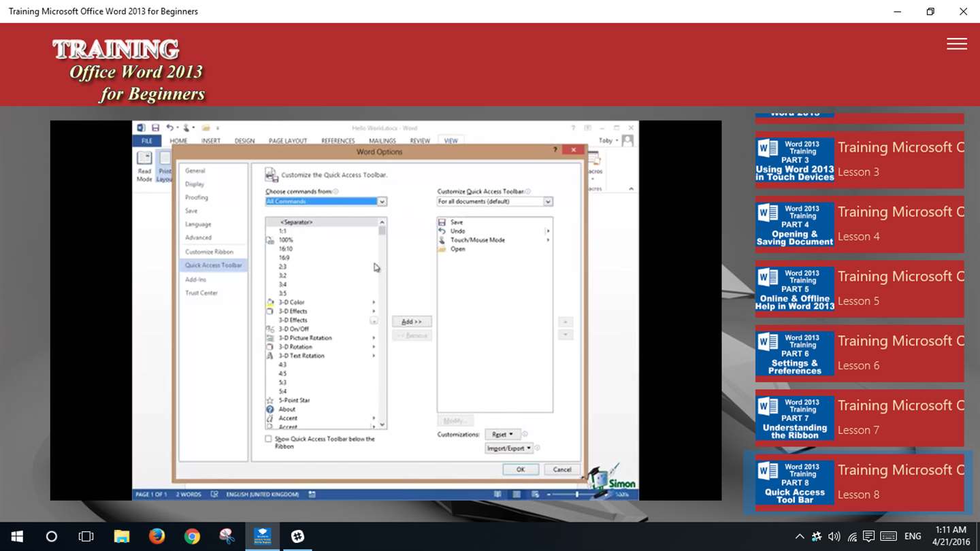980x551 pixels.
Task: Click the touch keyboard icon in the tray
Action: 888,536
